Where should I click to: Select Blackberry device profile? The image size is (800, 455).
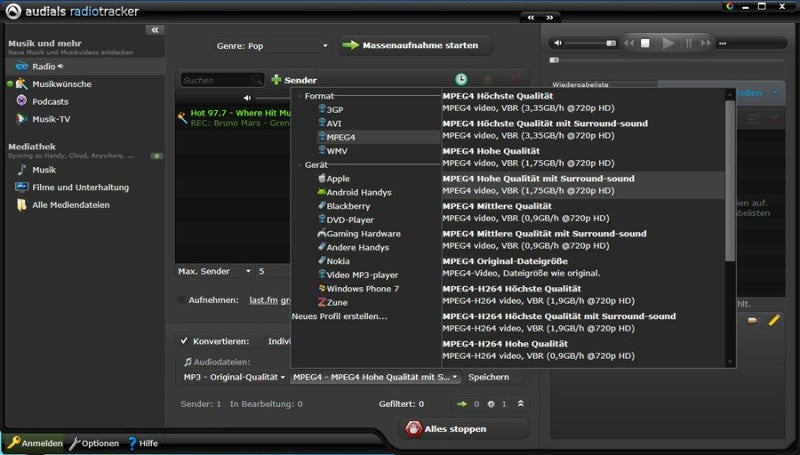[x=344, y=206]
